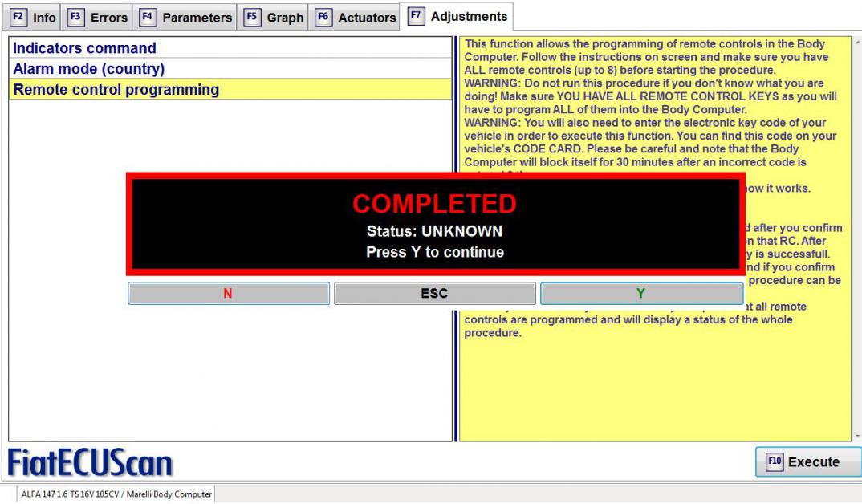Show the F5 Graph tab
The image size is (862, 504).
pyautogui.click(x=274, y=18)
